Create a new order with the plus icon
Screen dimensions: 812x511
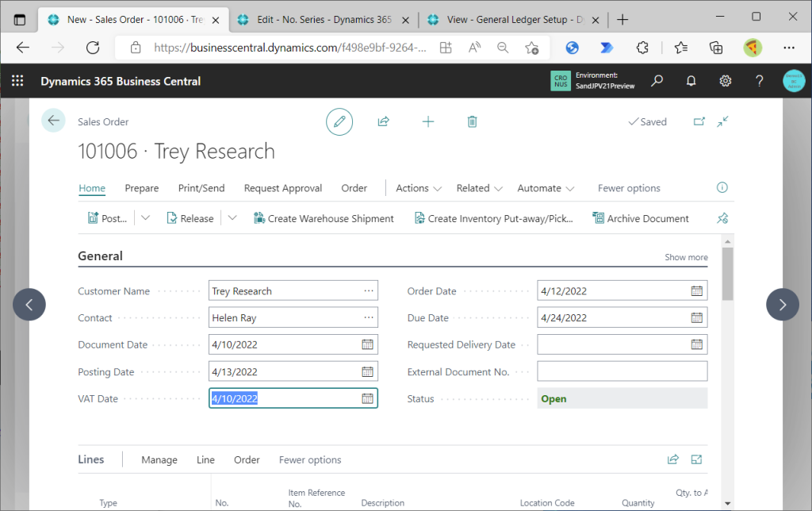428,121
